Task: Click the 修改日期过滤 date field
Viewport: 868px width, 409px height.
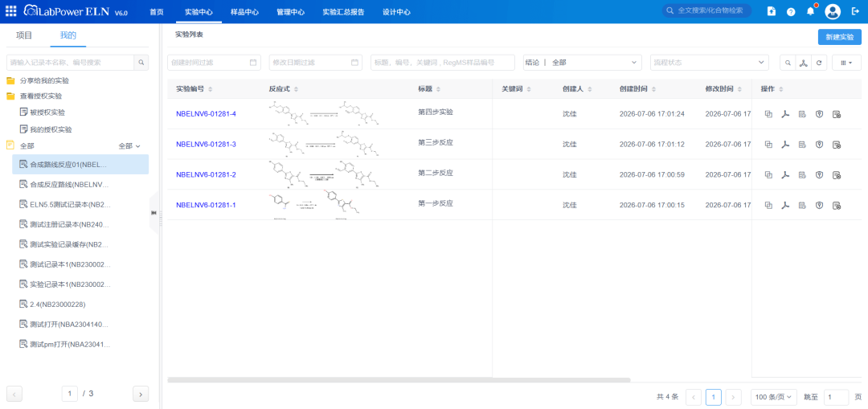Action: point(316,63)
